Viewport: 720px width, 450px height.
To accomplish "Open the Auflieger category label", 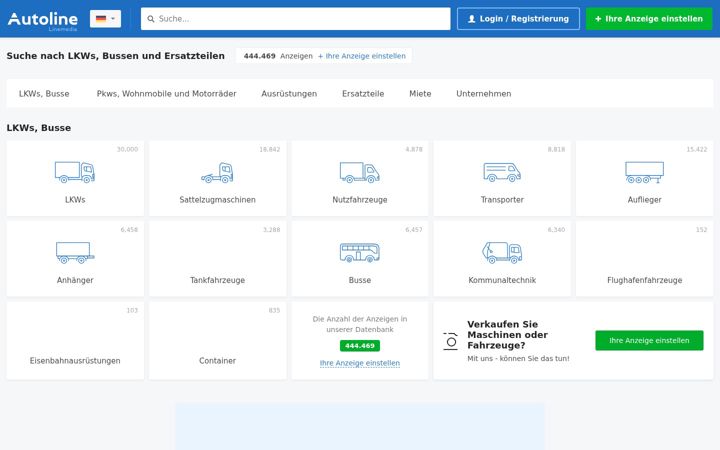I will (x=644, y=200).
